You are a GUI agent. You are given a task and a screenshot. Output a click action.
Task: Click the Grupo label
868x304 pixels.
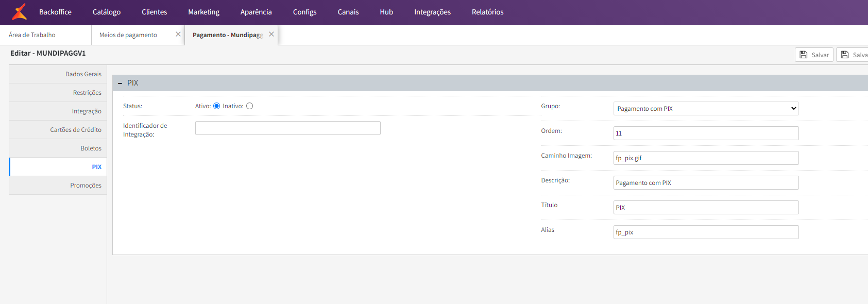550,106
